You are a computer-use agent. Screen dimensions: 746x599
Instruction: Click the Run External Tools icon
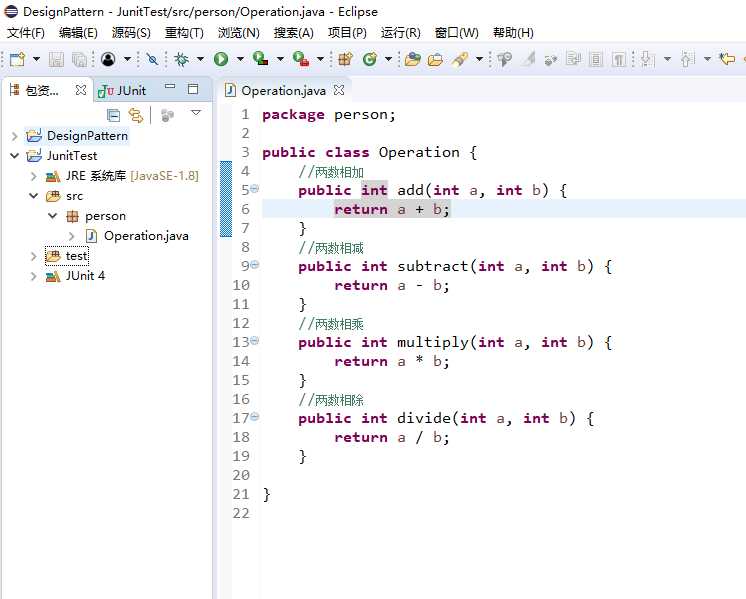tap(301, 59)
